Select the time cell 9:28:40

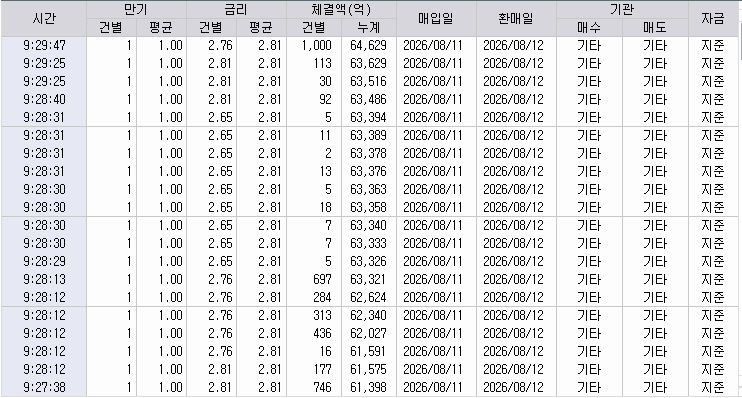(44, 99)
